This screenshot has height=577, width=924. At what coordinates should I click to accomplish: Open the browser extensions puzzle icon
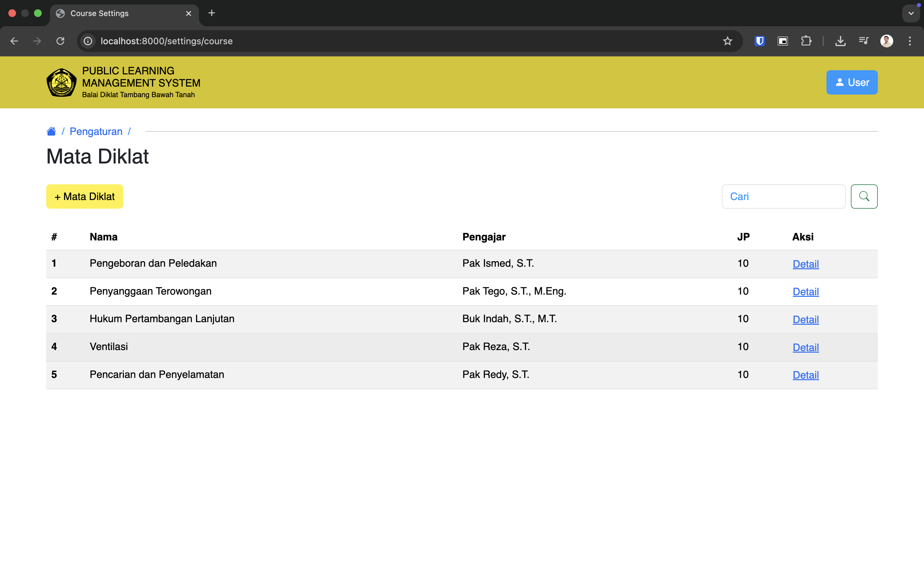click(806, 41)
